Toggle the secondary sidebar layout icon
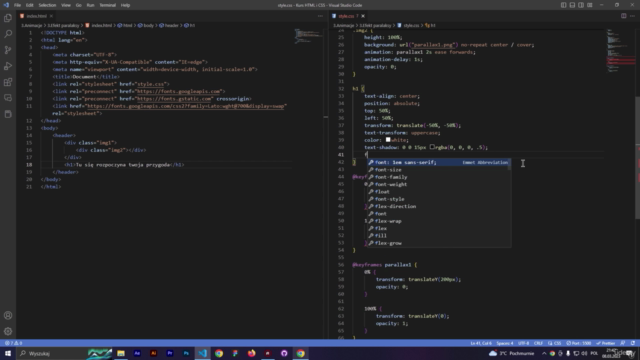The height and width of the screenshot is (360, 640). pos(581,5)
